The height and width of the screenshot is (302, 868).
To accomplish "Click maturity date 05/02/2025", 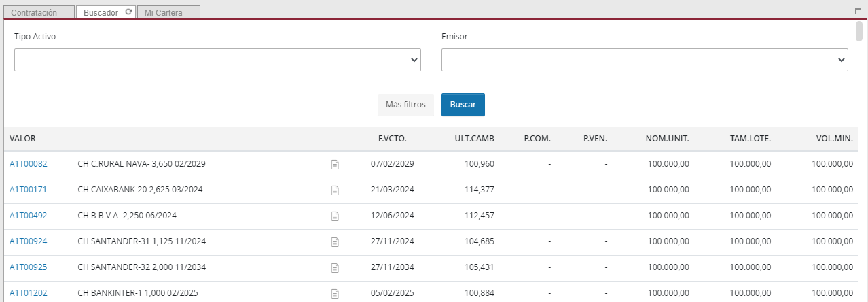I will point(393,293).
